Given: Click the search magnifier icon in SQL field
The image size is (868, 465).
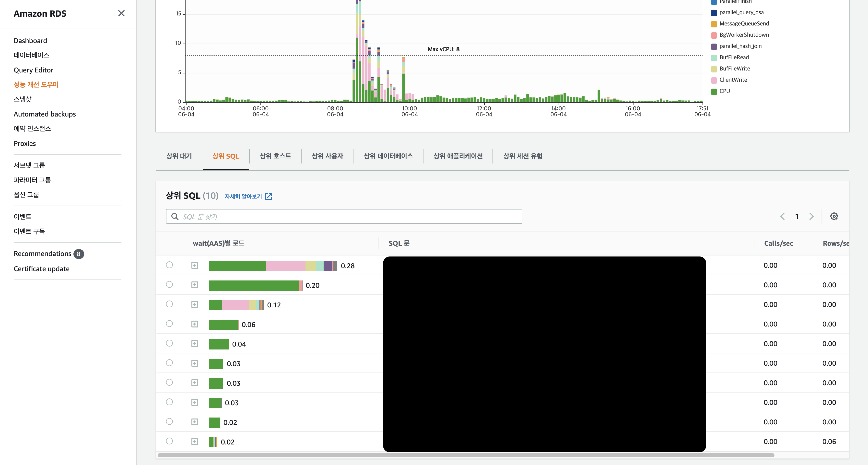Looking at the screenshot, I should (175, 216).
